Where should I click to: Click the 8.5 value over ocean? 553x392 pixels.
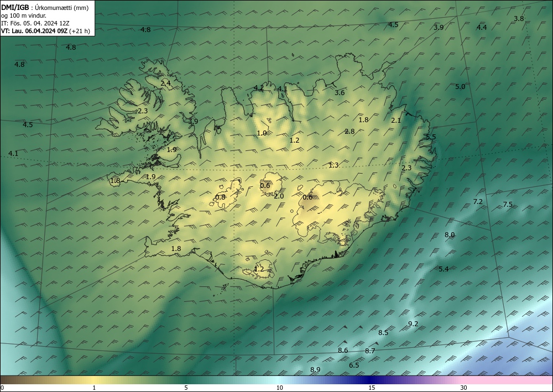pyautogui.click(x=383, y=333)
